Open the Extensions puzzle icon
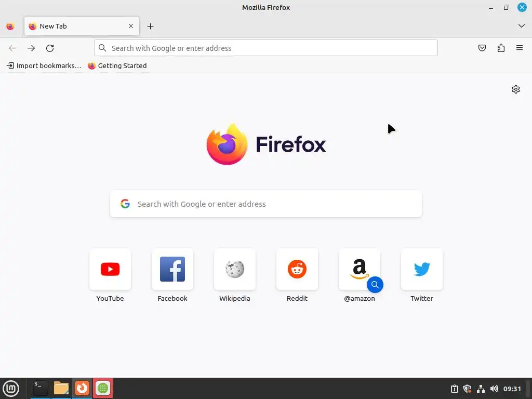 (x=501, y=48)
